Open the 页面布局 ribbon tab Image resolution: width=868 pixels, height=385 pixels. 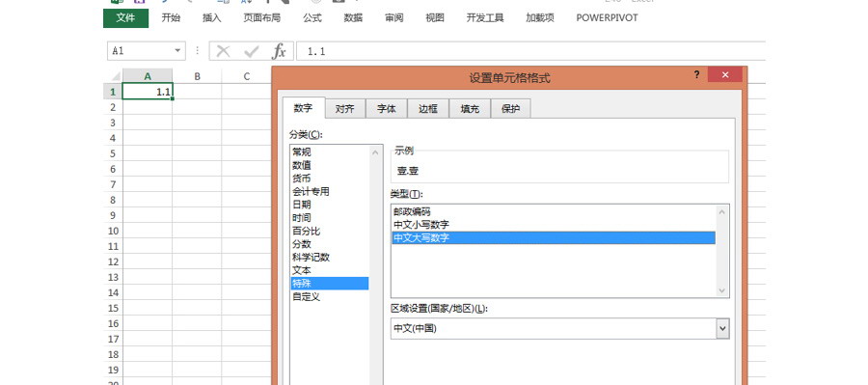tap(261, 17)
